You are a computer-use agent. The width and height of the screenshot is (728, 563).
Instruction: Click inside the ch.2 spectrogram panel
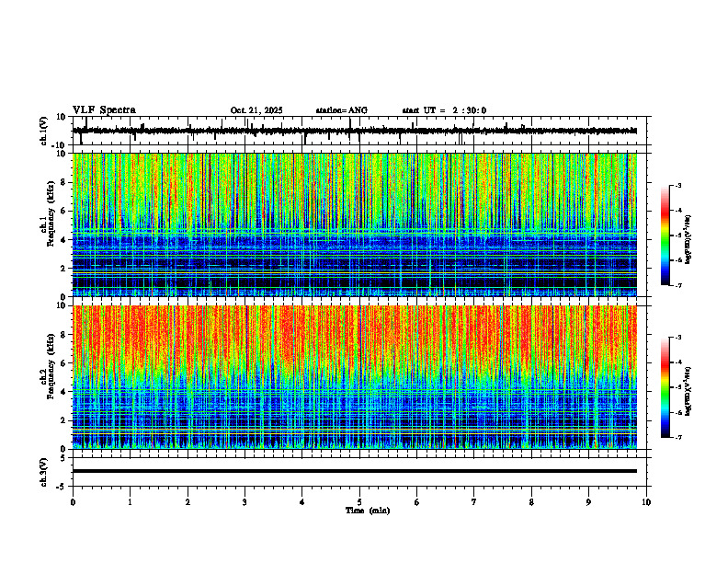354,377
